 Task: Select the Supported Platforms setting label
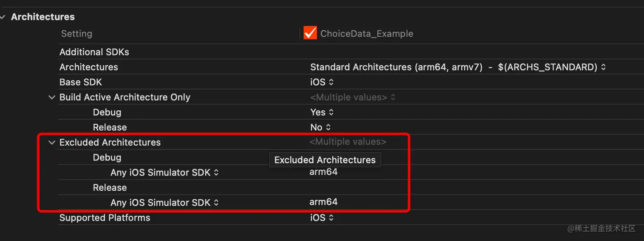(105, 218)
